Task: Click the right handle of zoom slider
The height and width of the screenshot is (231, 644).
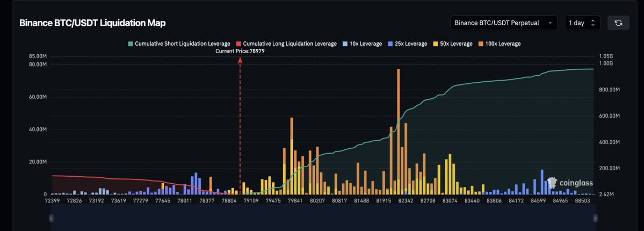Action: 596,218
